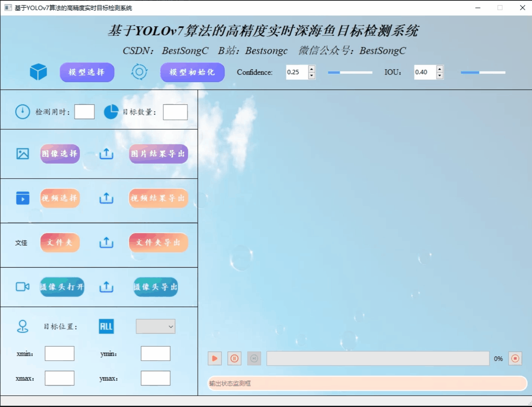Viewport: 532px width, 407px height.
Task: Click the 0% progress label
Action: tap(498, 359)
